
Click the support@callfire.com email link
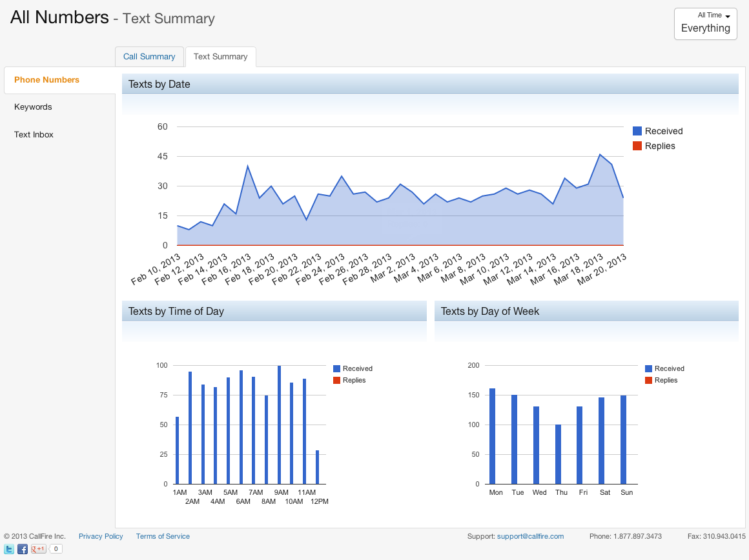(530, 536)
